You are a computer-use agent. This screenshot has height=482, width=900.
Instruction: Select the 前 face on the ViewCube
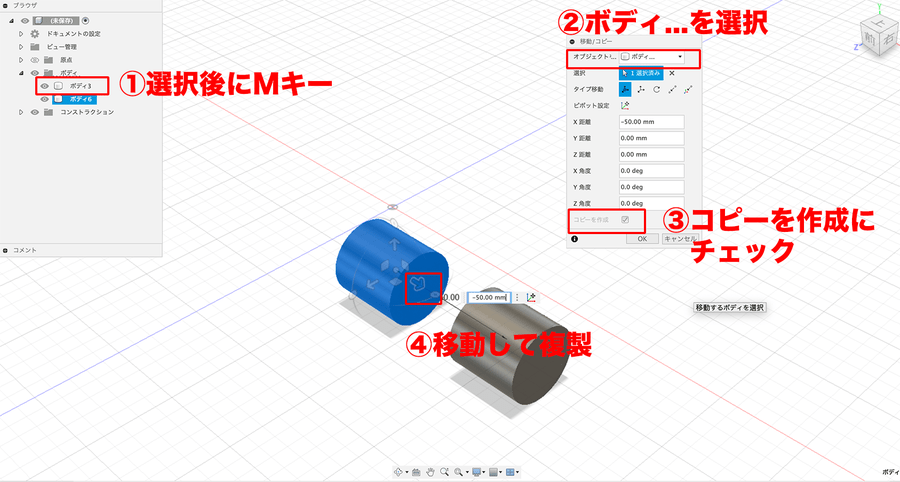(x=872, y=40)
